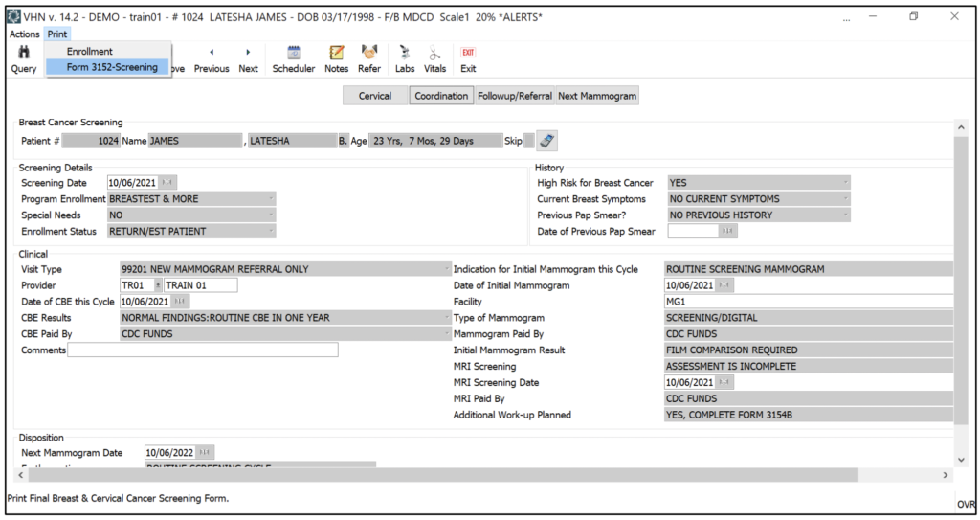Expand the CBE Paid By dropdown
The height and width of the screenshot is (520, 980).
pos(447,334)
